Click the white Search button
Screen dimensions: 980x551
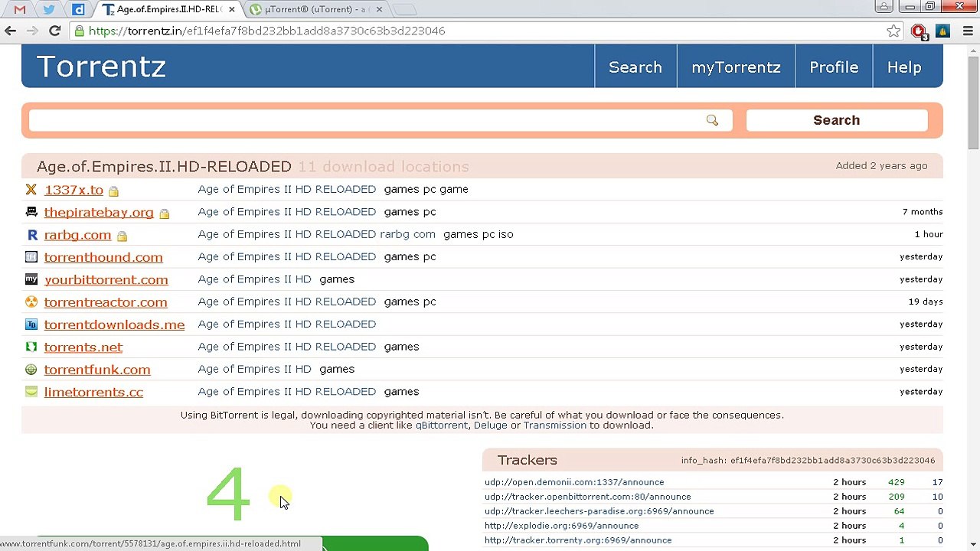click(x=837, y=120)
